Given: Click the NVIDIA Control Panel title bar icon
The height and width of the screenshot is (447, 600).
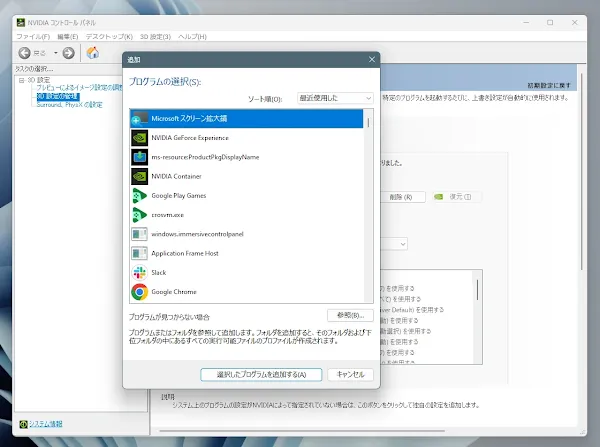Looking at the screenshot, I should pyautogui.click(x=21, y=23).
